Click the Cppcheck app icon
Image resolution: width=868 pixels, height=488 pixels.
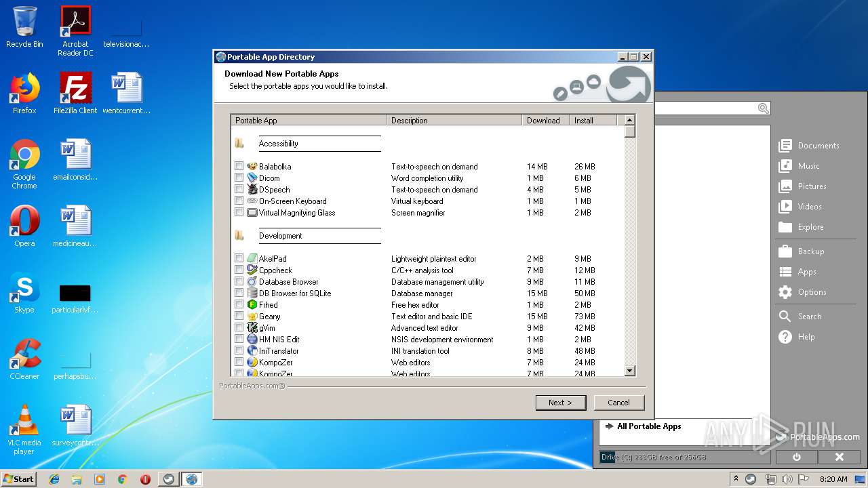252,270
